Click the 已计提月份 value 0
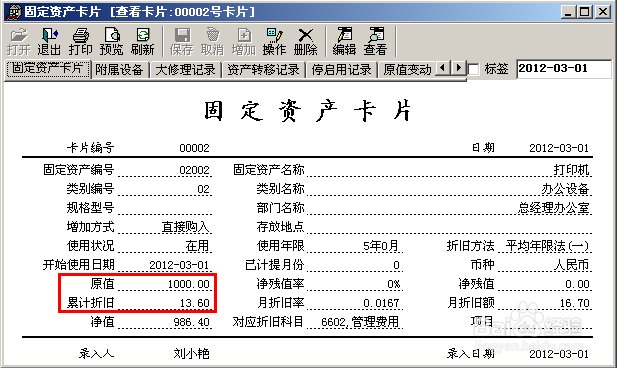The image size is (617, 368). (396, 265)
